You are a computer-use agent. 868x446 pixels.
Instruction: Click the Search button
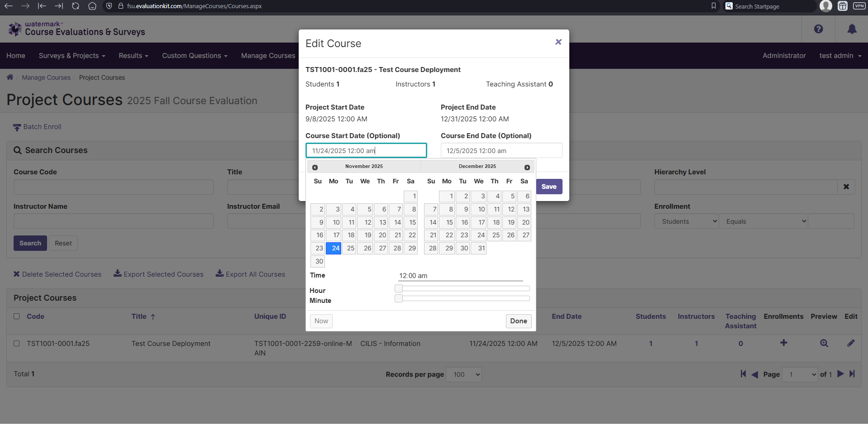click(30, 243)
